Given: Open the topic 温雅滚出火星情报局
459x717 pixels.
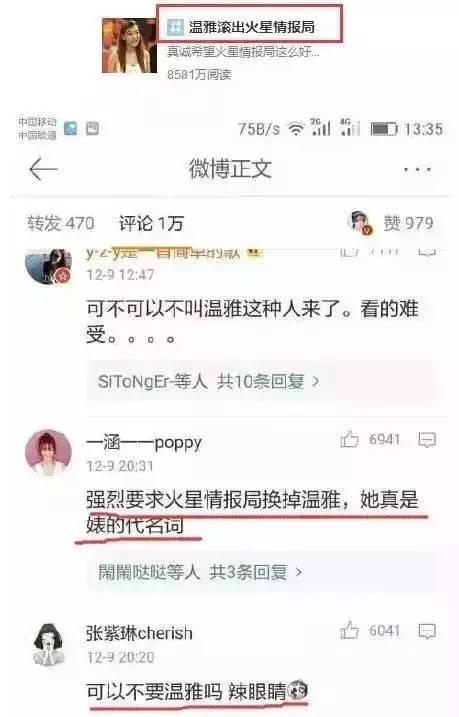Looking at the screenshot, I should [x=252, y=27].
